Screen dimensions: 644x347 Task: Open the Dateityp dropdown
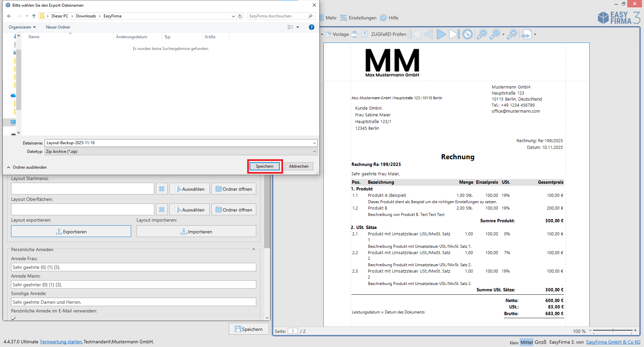coord(314,152)
